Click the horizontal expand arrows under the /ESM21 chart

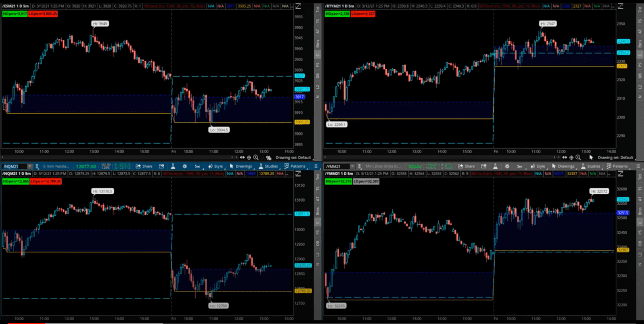(242, 158)
